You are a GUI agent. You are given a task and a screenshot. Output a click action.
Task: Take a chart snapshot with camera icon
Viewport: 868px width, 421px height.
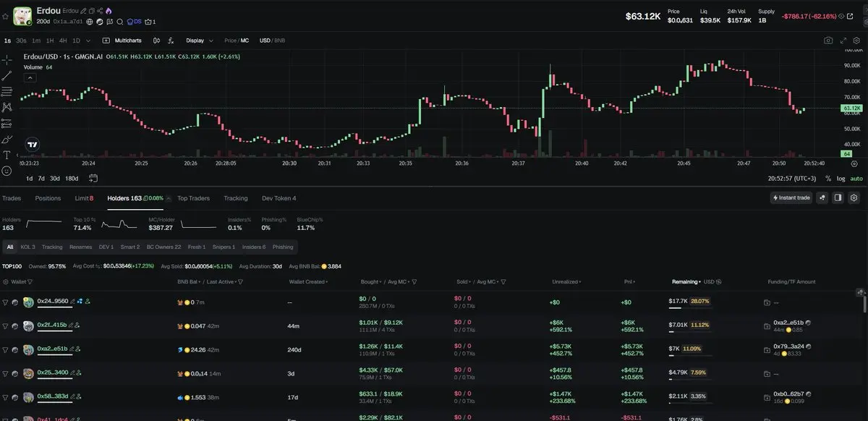tap(828, 41)
